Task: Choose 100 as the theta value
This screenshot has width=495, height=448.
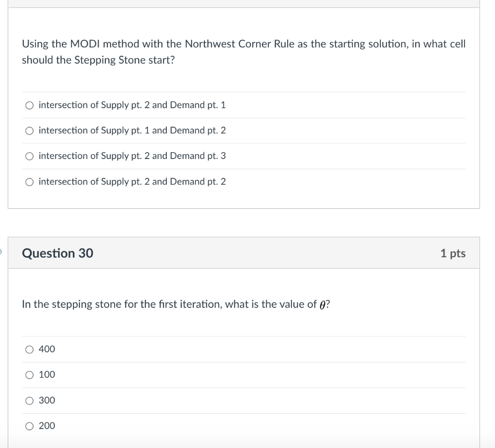Action: click(x=47, y=375)
